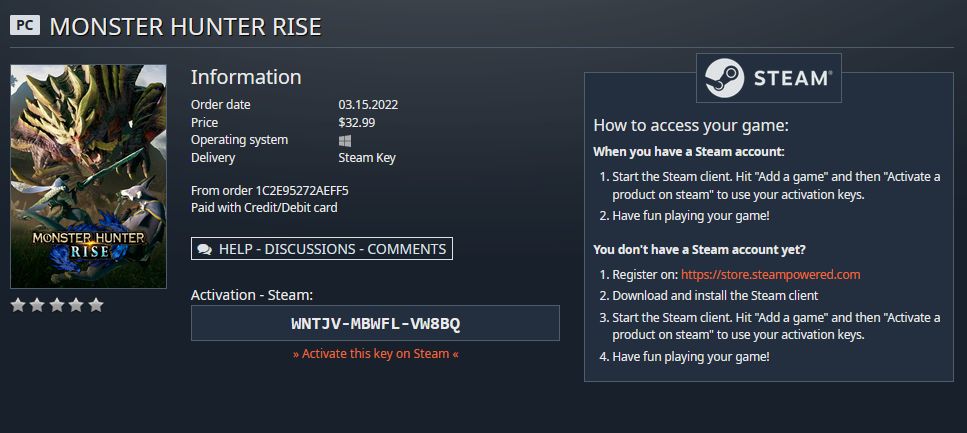The width and height of the screenshot is (967, 433).
Task: Open the Monster Hunter Rise cover image
Action: tap(89, 176)
